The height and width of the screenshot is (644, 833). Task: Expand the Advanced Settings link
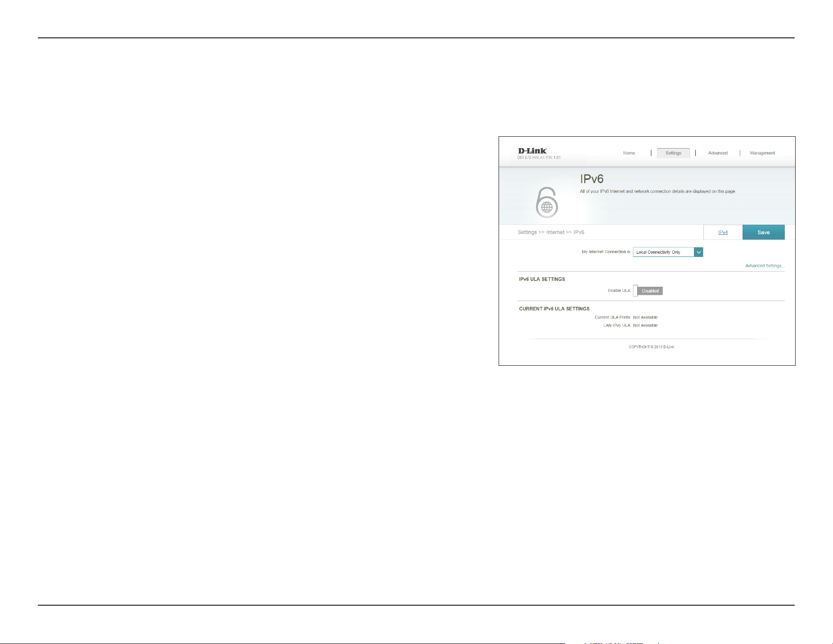pos(764,266)
